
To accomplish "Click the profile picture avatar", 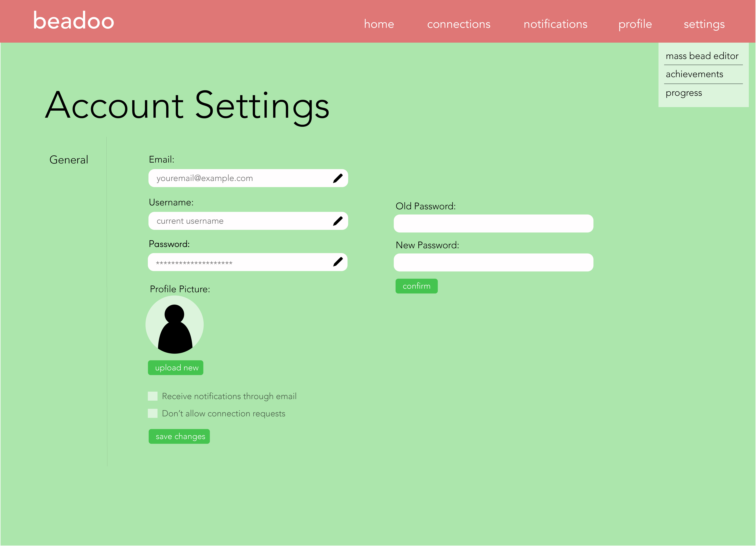I will click(174, 325).
